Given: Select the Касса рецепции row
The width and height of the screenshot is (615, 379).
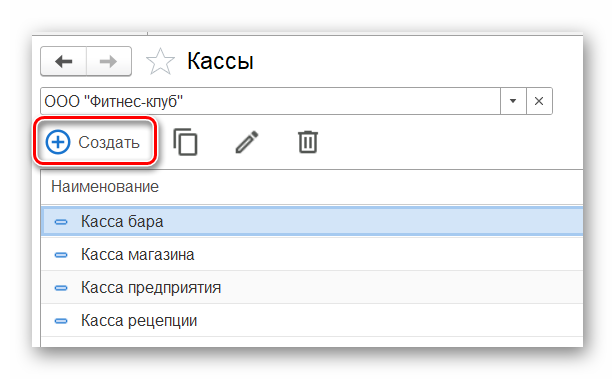Looking at the screenshot, I should 312,321.
